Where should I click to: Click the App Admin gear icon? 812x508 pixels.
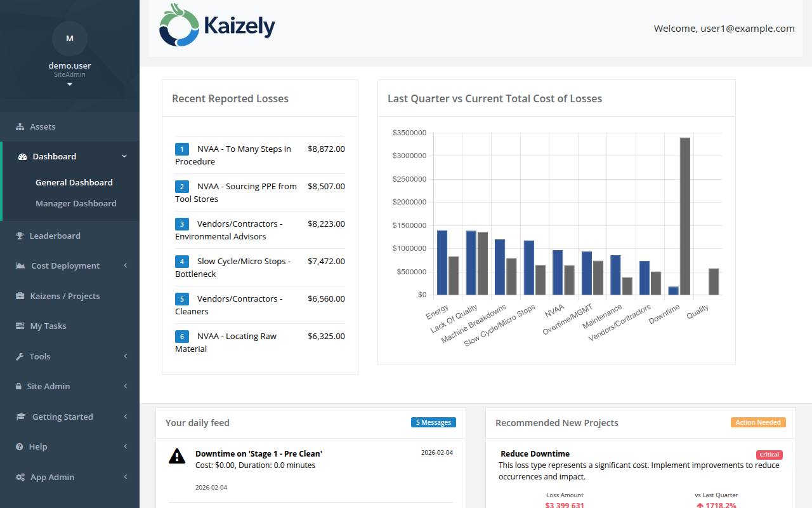pos(19,477)
